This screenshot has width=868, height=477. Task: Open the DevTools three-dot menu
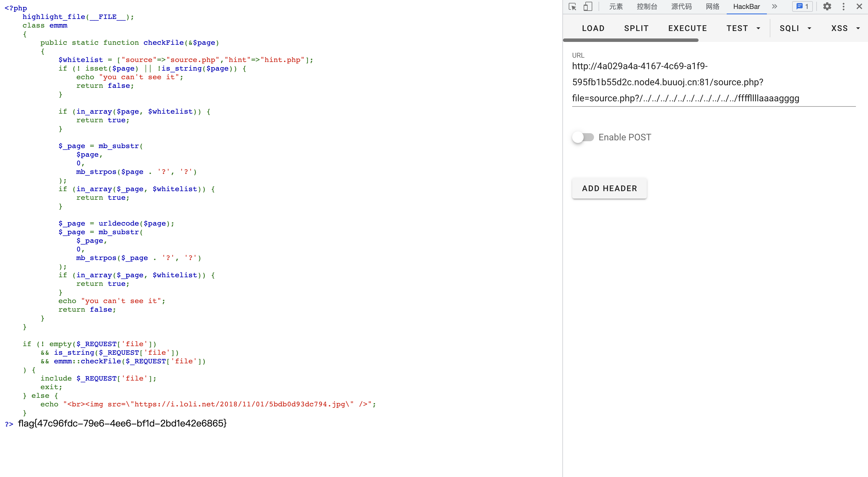pos(843,7)
